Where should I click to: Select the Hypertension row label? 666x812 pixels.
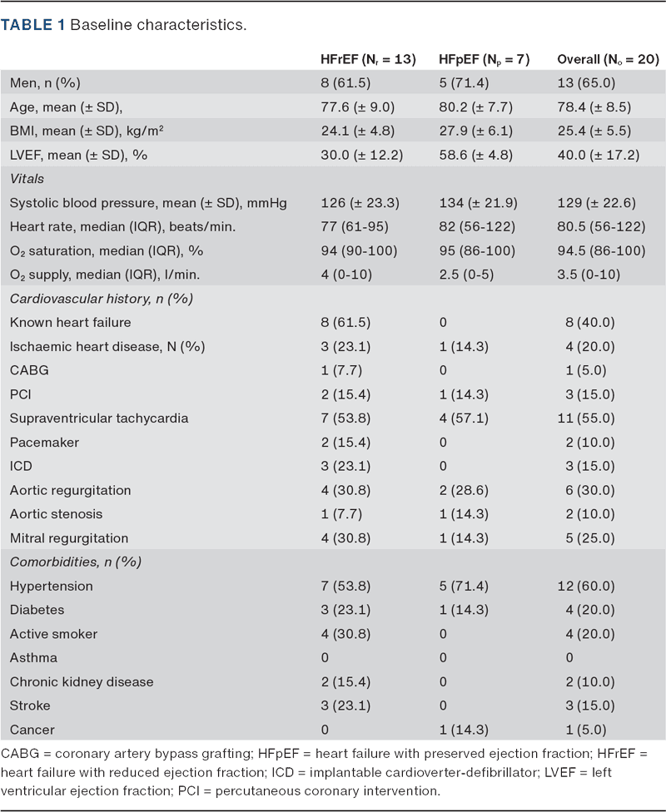point(51,587)
